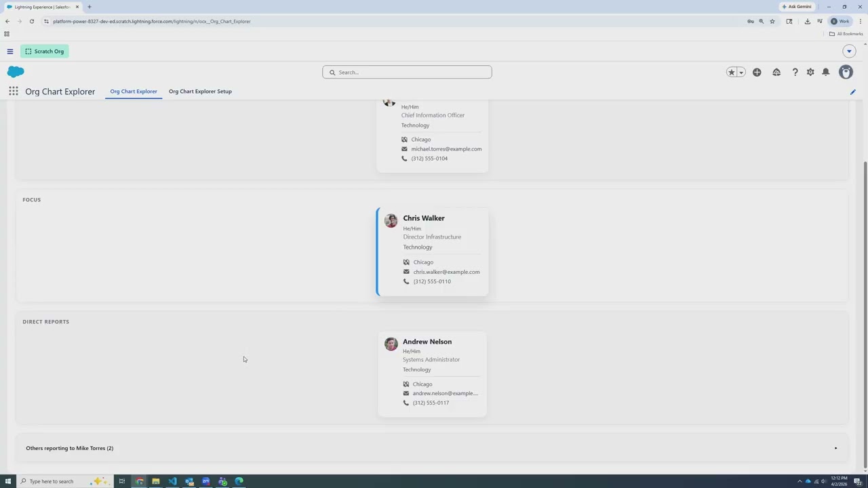Open Outlook from the taskbar
Image resolution: width=868 pixels, height=488 pixels.
(x=189, y=481)
